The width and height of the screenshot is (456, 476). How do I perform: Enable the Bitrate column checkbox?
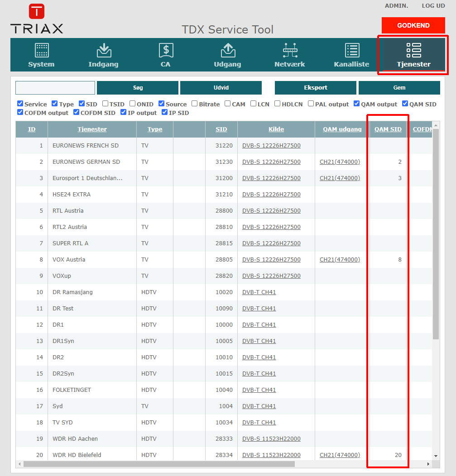(x=195, y=104)
